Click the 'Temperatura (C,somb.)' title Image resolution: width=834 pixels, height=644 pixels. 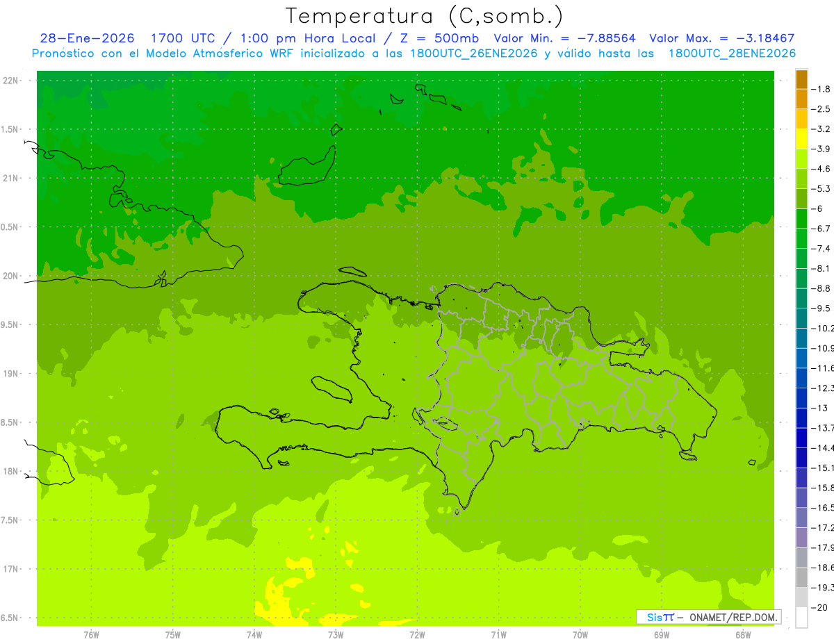coord(425,16)
